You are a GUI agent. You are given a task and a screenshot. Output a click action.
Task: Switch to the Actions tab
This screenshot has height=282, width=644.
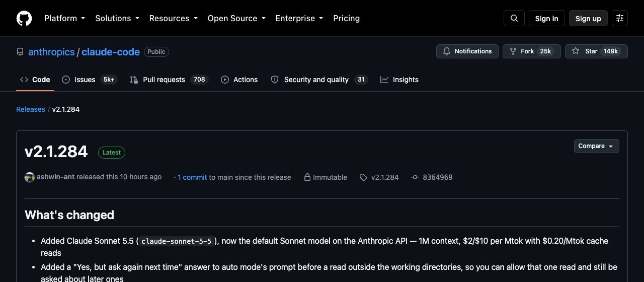coord(239,80)
